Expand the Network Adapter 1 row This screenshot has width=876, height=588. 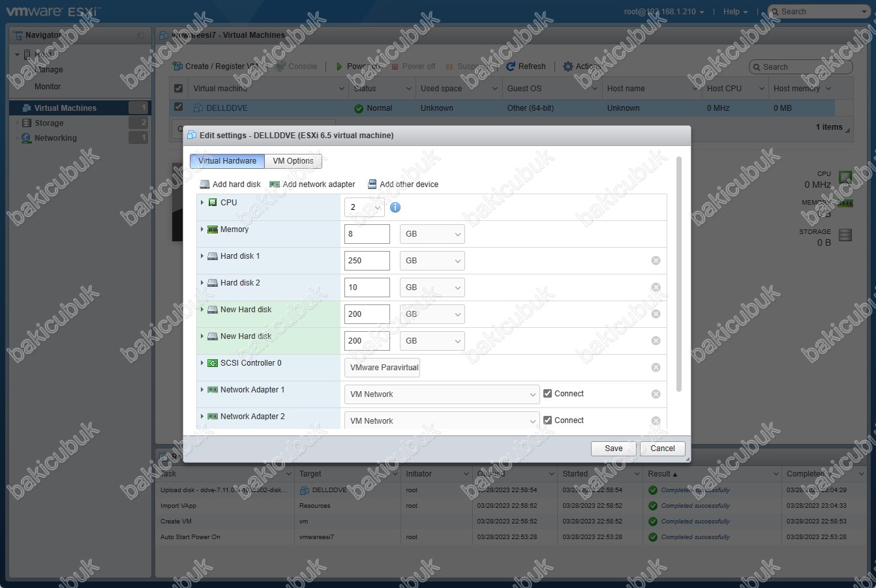[202, 390]
